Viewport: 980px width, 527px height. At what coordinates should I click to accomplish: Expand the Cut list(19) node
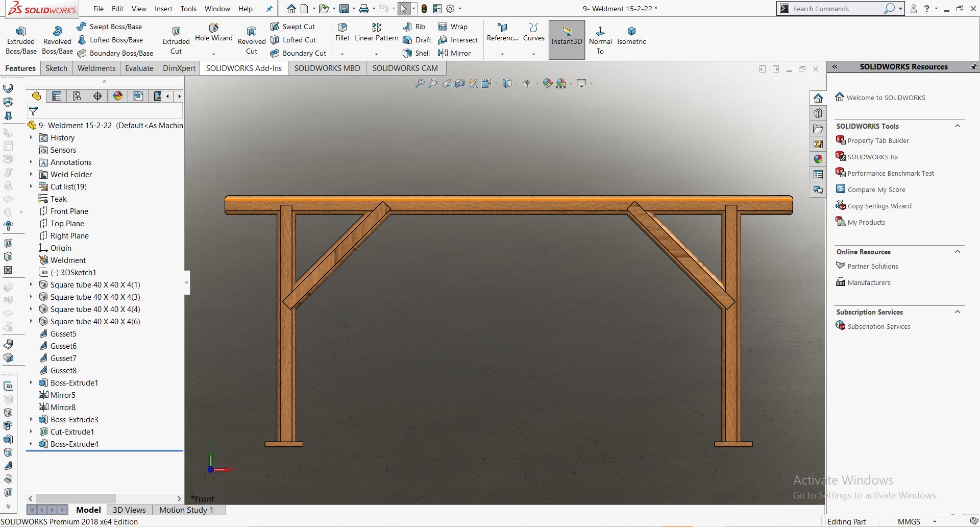[x=31, y=186]
